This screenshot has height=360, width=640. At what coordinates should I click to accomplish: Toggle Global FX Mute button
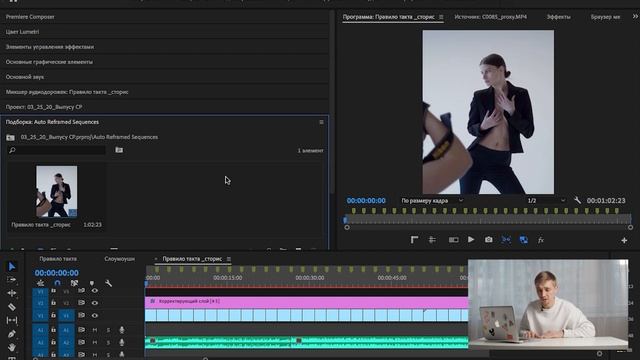click(x=541, y=240)
